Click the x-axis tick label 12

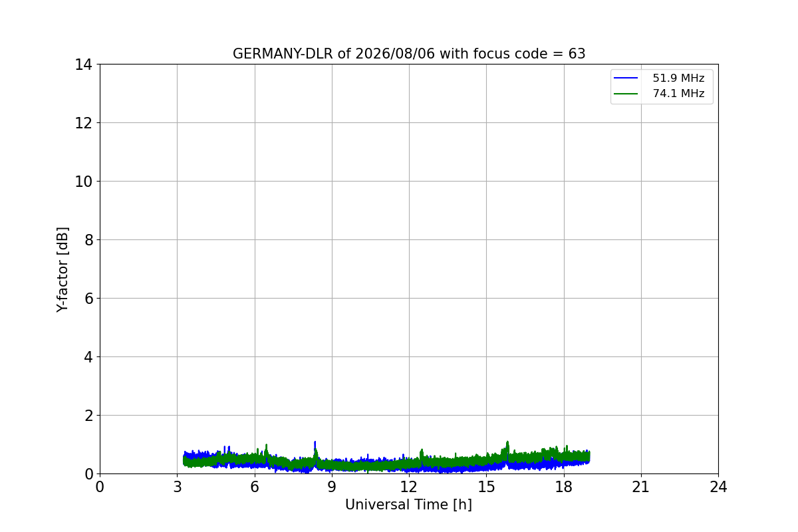click(409, 487)
